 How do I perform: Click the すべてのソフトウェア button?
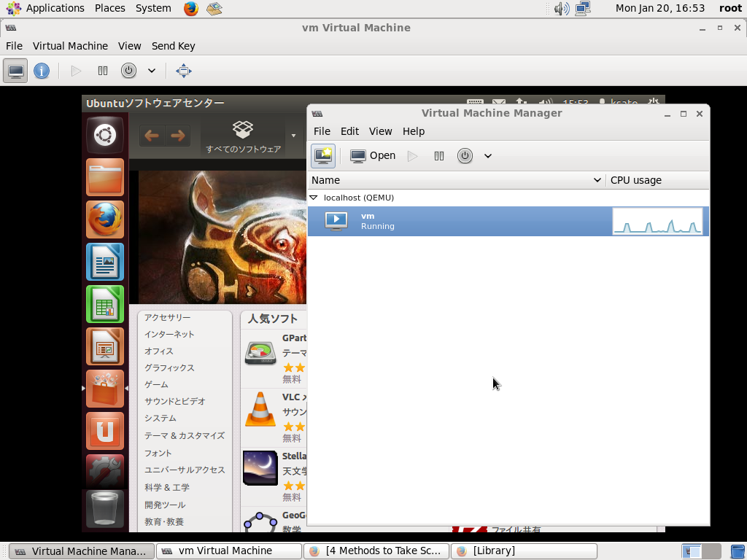[243, 136]
